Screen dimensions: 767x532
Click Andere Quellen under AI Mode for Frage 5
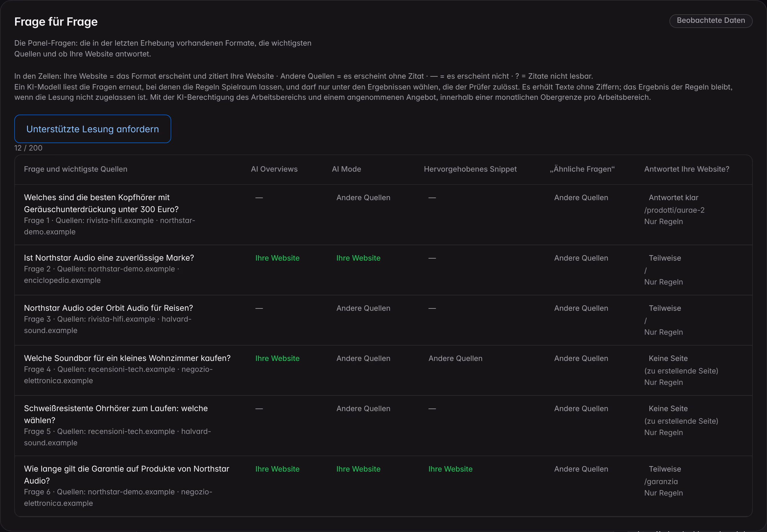coord(363,409)
